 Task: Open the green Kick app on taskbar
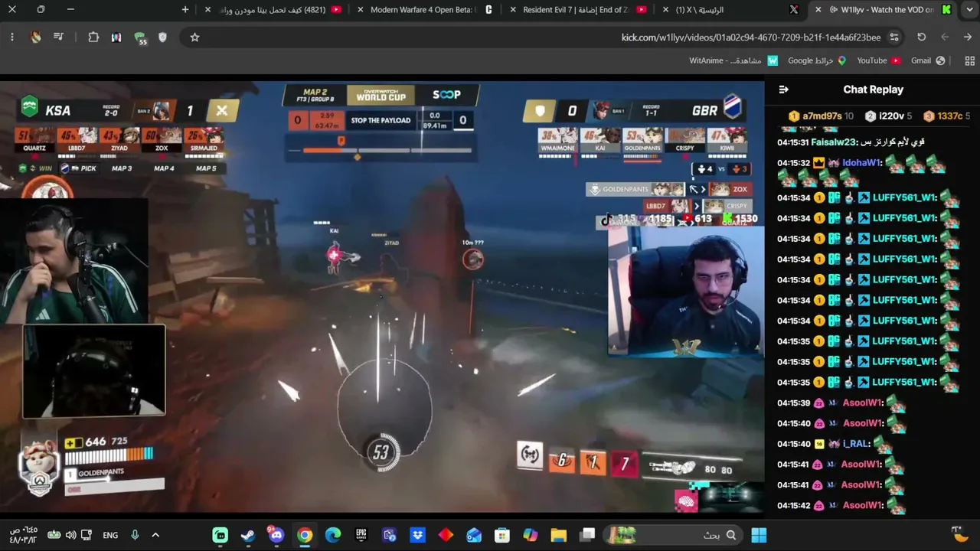pyautogui.click(x=220, y=535)
